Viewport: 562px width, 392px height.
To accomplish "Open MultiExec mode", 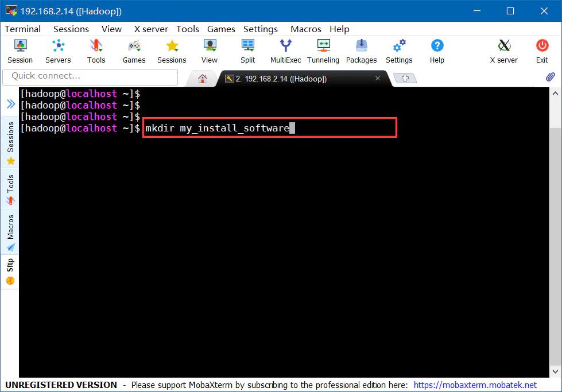I will click(285, 51).
